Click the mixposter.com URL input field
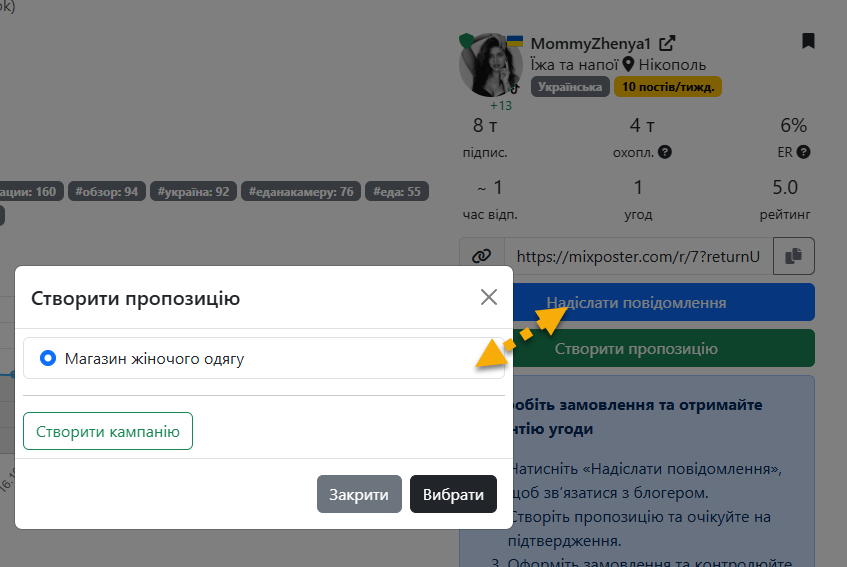Viewport: 847px width, 567px height. pyautogui.click(x=638, y=256)
